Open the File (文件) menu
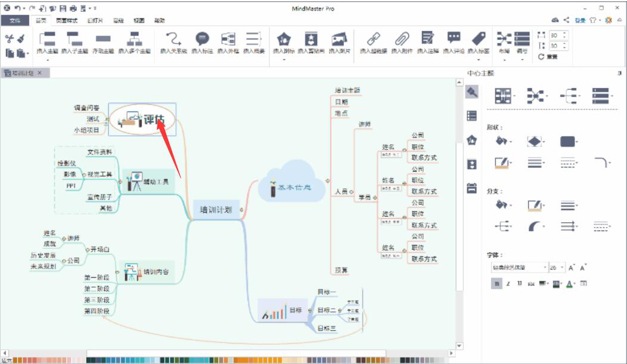 15,20
